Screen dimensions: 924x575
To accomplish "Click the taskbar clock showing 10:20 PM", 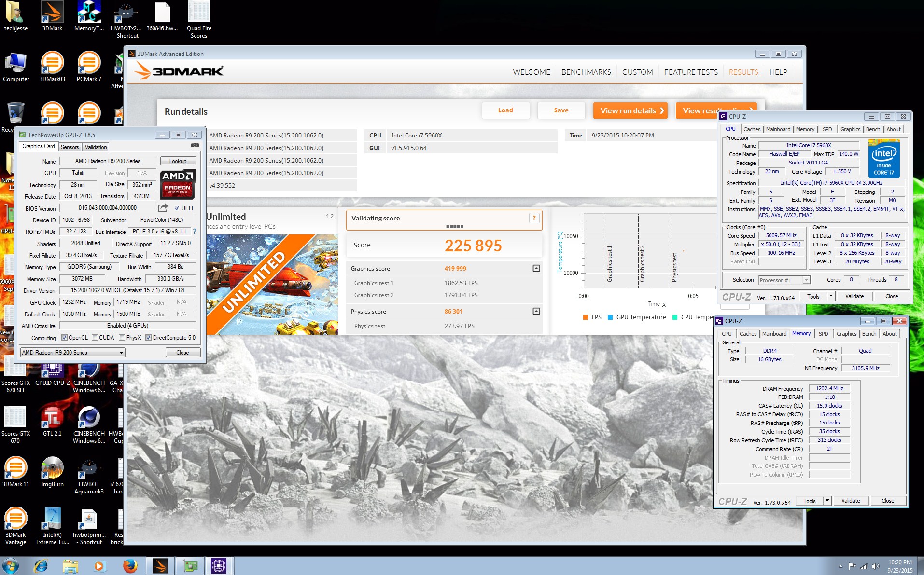I will (x=900, y=566).
